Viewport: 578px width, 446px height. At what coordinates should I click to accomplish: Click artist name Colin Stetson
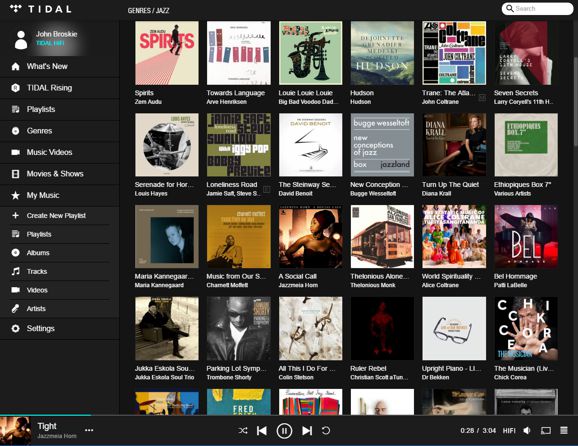click(296, 377)
